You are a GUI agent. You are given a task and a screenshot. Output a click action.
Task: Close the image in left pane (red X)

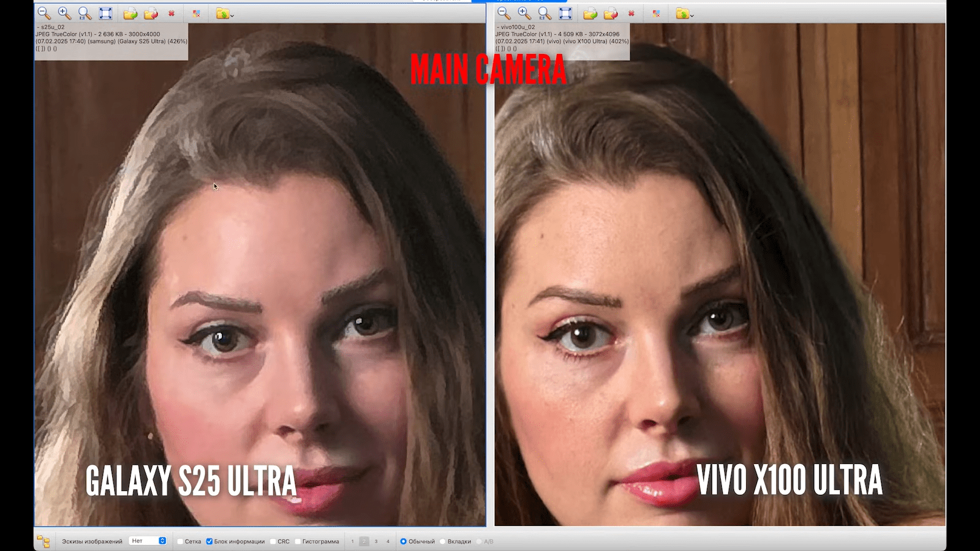tap(171, 13)
